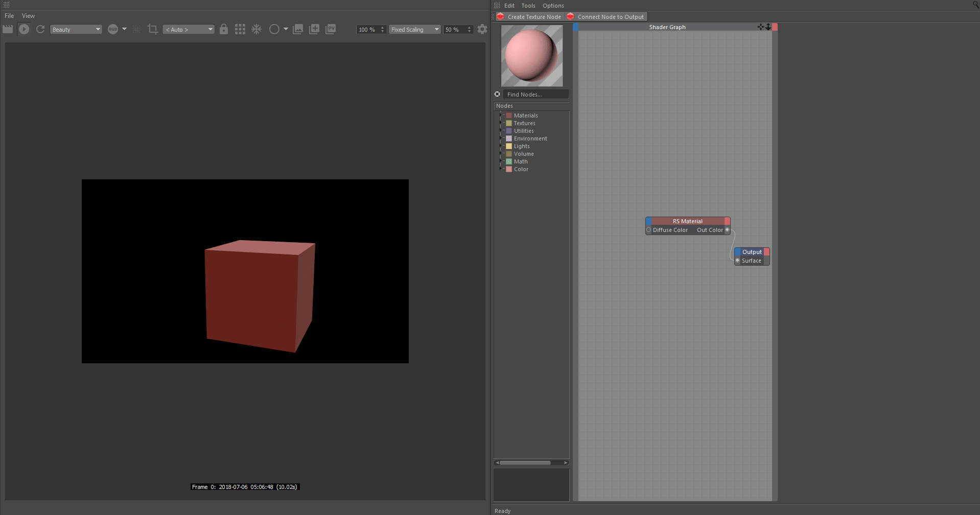The image size is (980, 515).
Task: Open render view settings gear
Action: coord(482,30)
